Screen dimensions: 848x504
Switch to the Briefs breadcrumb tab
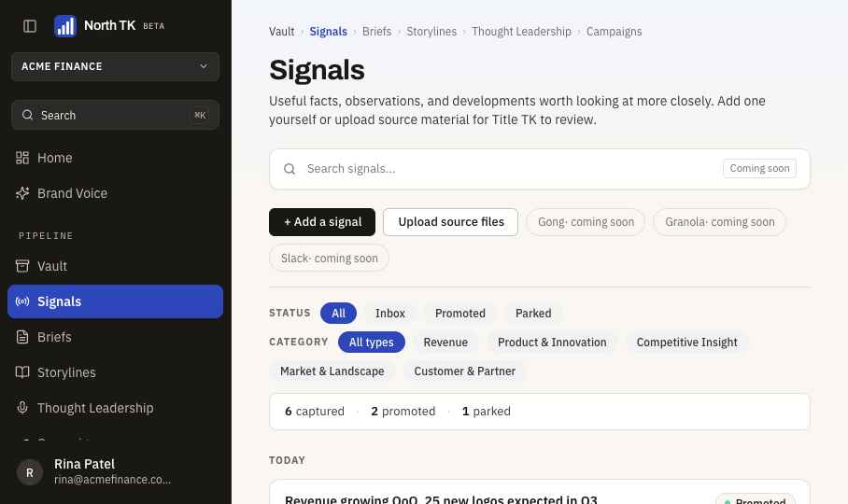377,32
